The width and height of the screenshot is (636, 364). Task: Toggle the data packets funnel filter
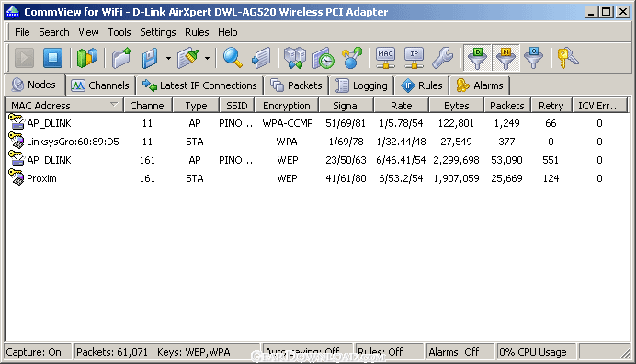coord(477,58)
